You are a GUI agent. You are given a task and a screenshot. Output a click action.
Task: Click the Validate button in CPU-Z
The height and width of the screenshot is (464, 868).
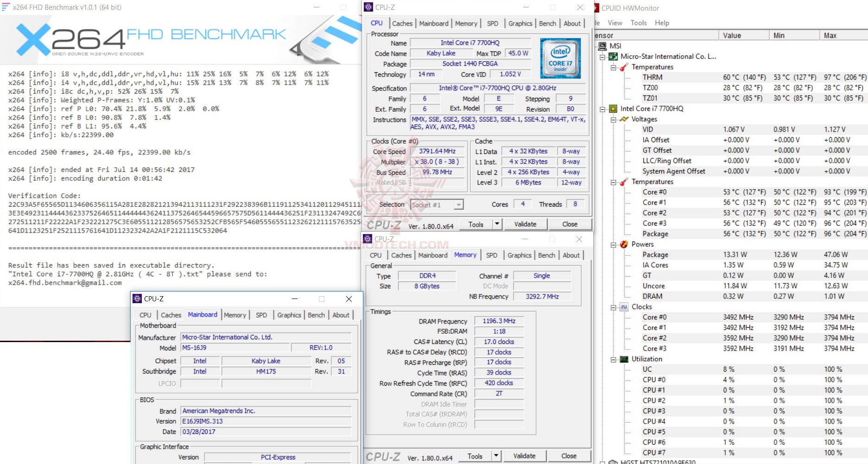[x=526, y=224]
